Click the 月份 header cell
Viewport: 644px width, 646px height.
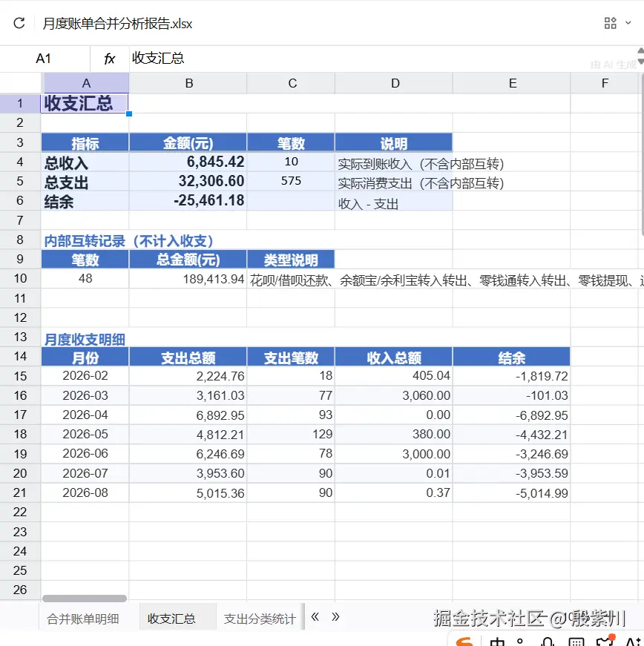[85, 357]
